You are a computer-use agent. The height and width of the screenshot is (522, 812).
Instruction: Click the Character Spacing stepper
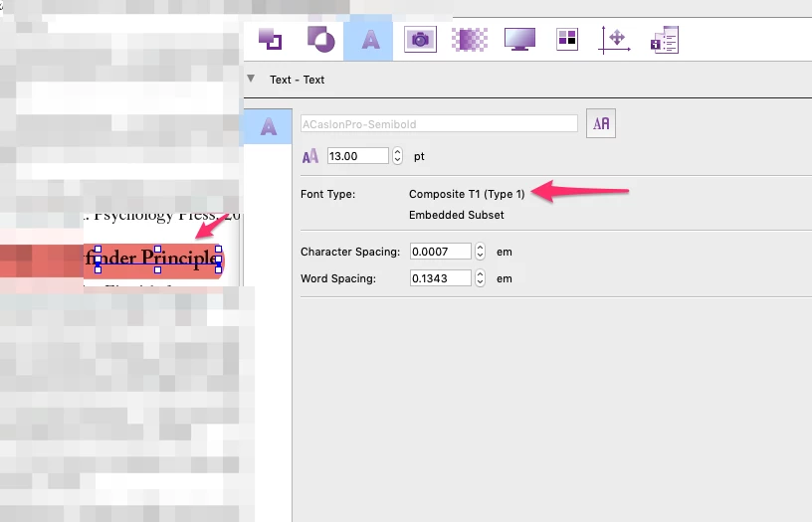(x=480, y=252)
